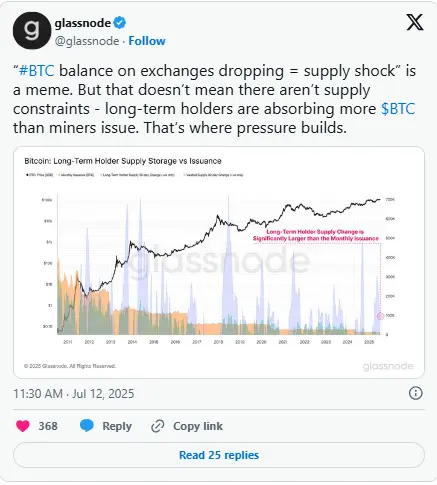Image resolution: width=437 pixels, height=485 pixels.
Task: Click the chart title Long-Term Holder Supply
Action: (x=123, y=161)
